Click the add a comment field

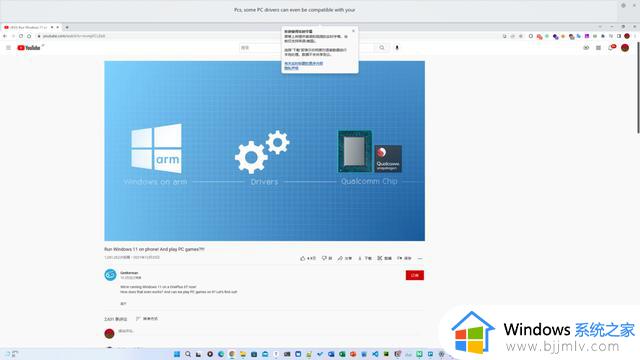pyautogui.click(x=269, y=331)
